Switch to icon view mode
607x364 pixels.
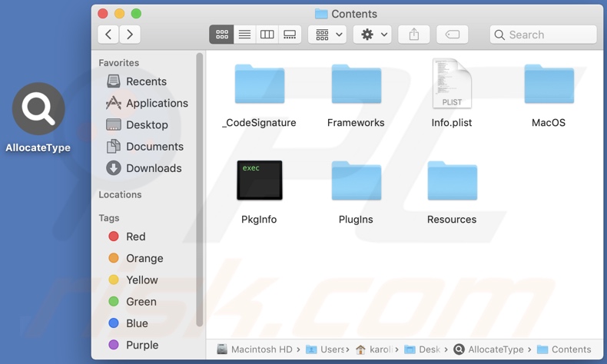point(221,35)
